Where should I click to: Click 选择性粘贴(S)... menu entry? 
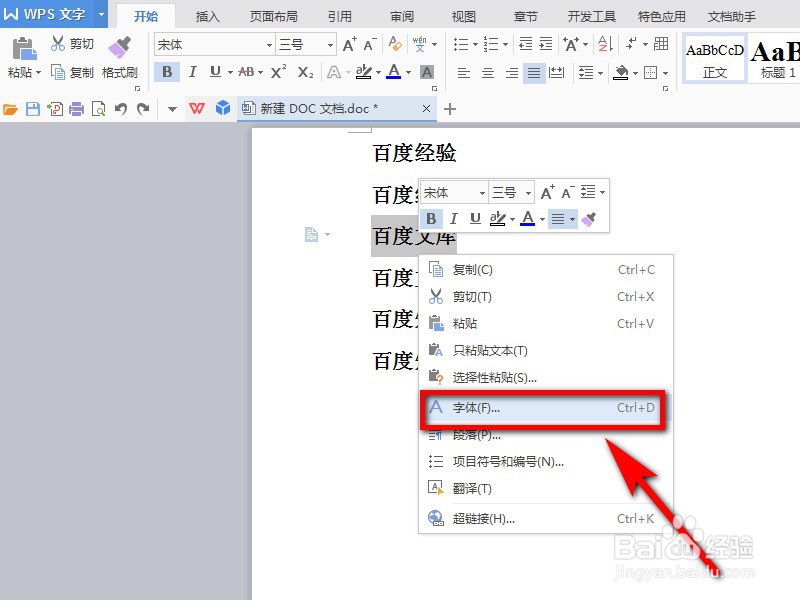pyautogui.click(x=545, y=378)
